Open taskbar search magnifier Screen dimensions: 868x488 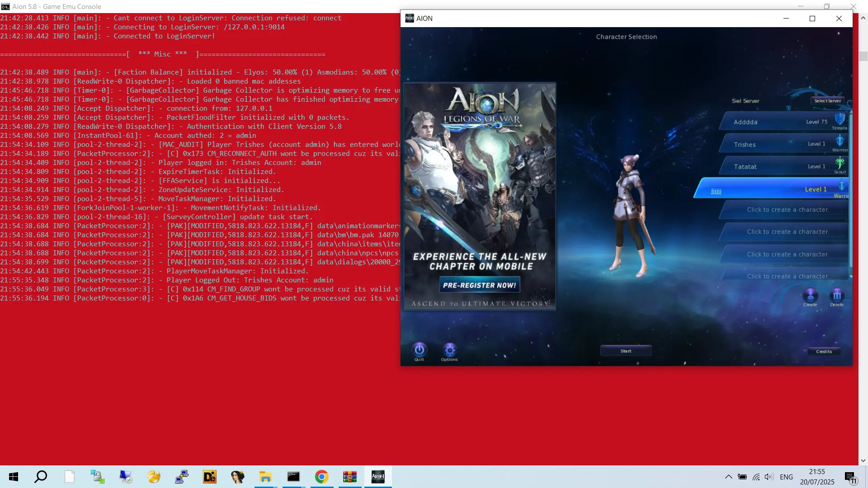(x=41, y=477)
